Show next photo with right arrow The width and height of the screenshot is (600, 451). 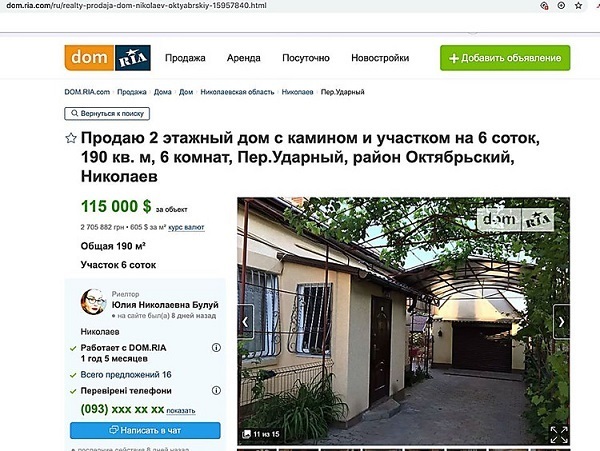pos(561,322)
